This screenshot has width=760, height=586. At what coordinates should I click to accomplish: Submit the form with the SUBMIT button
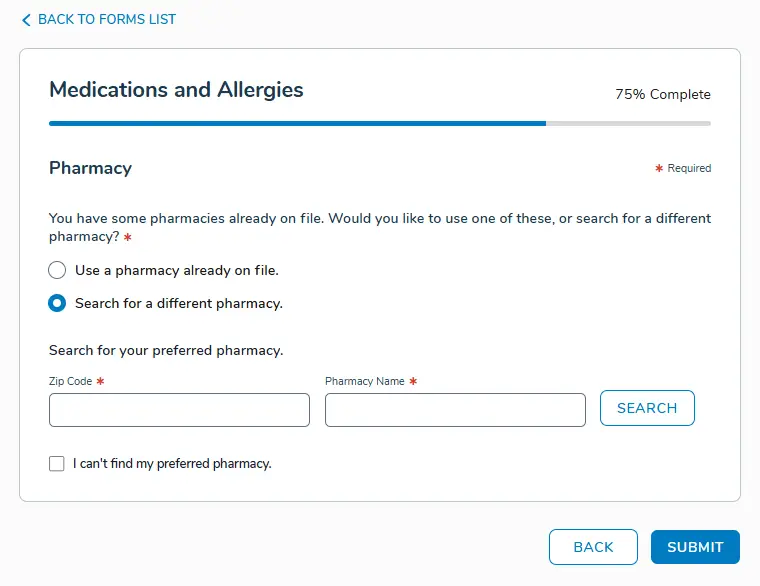(x=695, y=547)
